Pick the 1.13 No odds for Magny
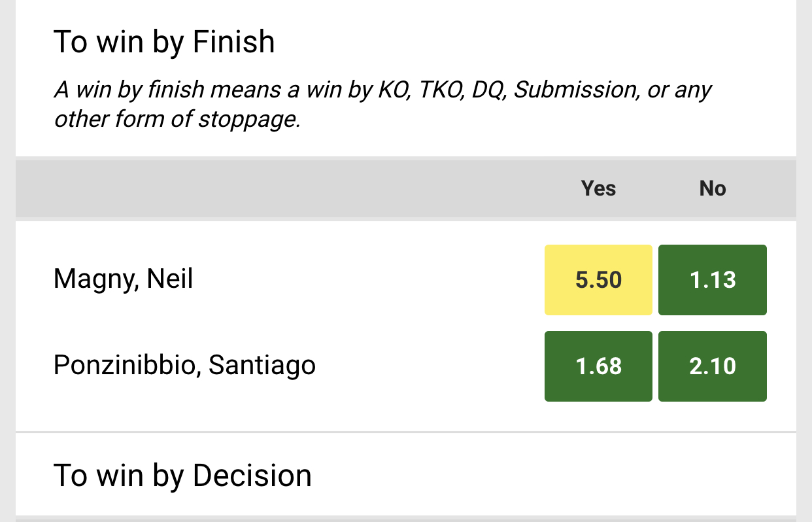Image resolution: width=812 pixels, height=522 pixels. coord(713,280)
